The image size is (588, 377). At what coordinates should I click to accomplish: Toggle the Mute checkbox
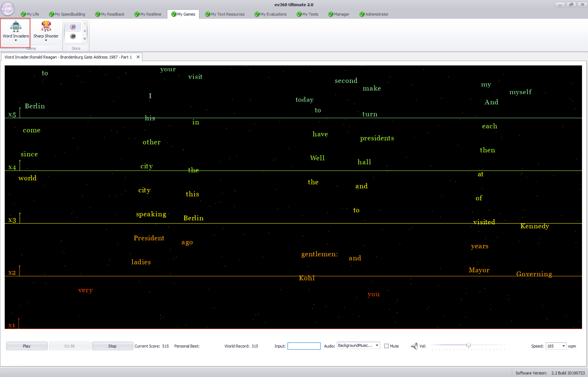click(x=386, y=346)
